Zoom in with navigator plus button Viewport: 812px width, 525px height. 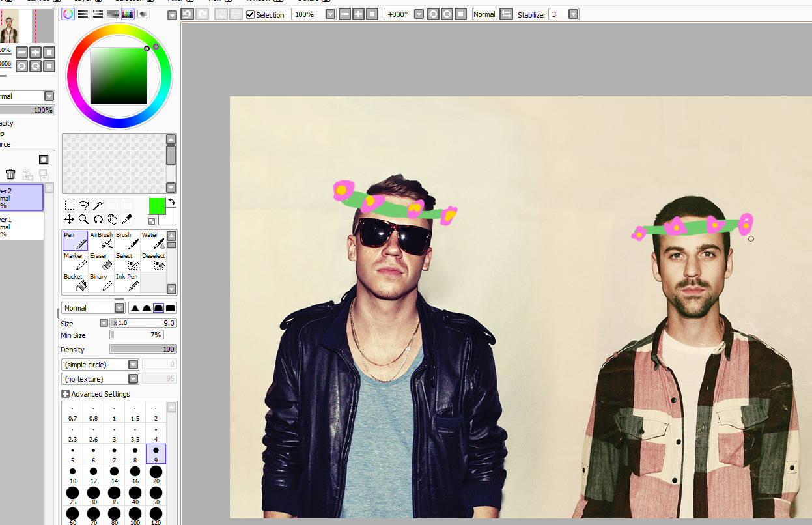pos(35,53)
